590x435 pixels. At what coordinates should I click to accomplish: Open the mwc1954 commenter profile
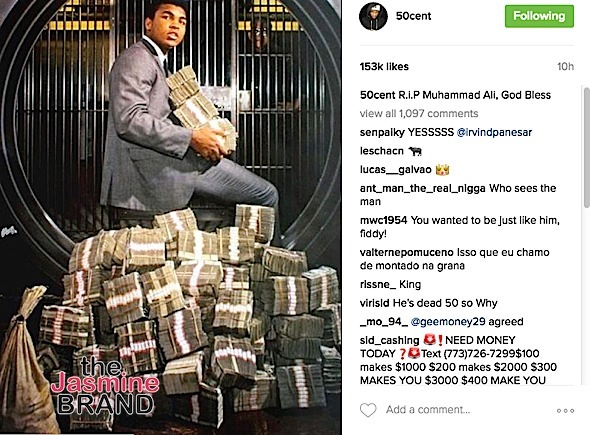(x=383, y=220)
